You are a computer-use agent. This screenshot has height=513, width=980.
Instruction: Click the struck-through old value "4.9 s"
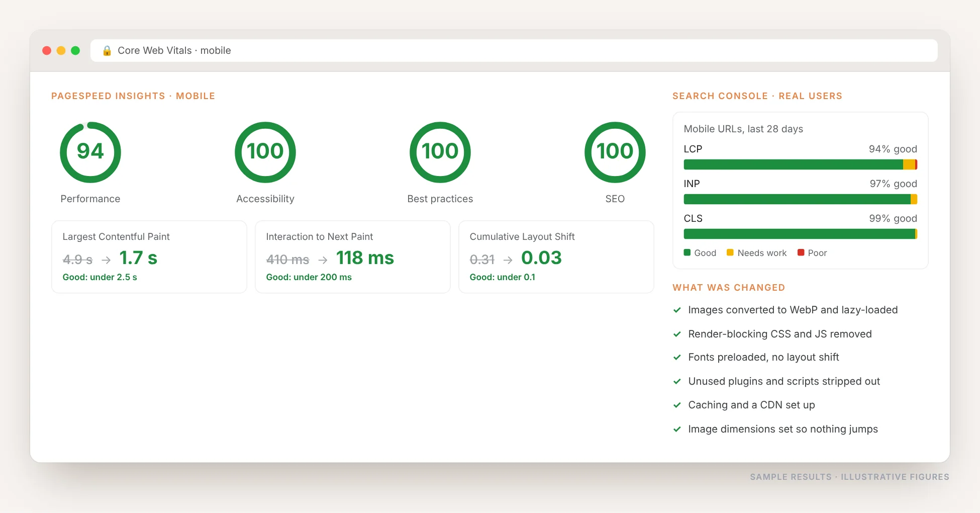(77, 260)
